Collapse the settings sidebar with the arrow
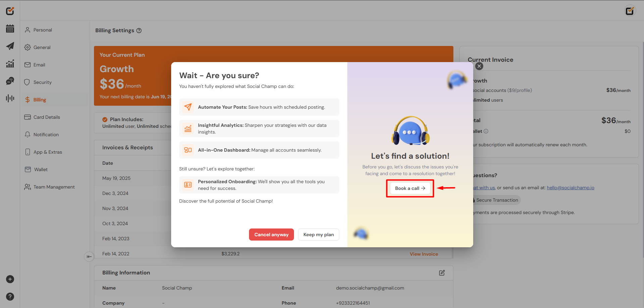Viewport: 644px width, 308px height. coord(89,257)
